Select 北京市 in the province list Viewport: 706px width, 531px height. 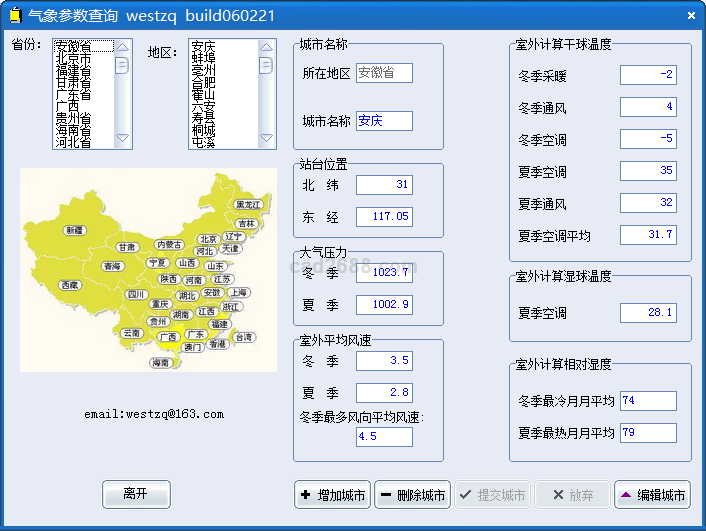click(79, 60)
